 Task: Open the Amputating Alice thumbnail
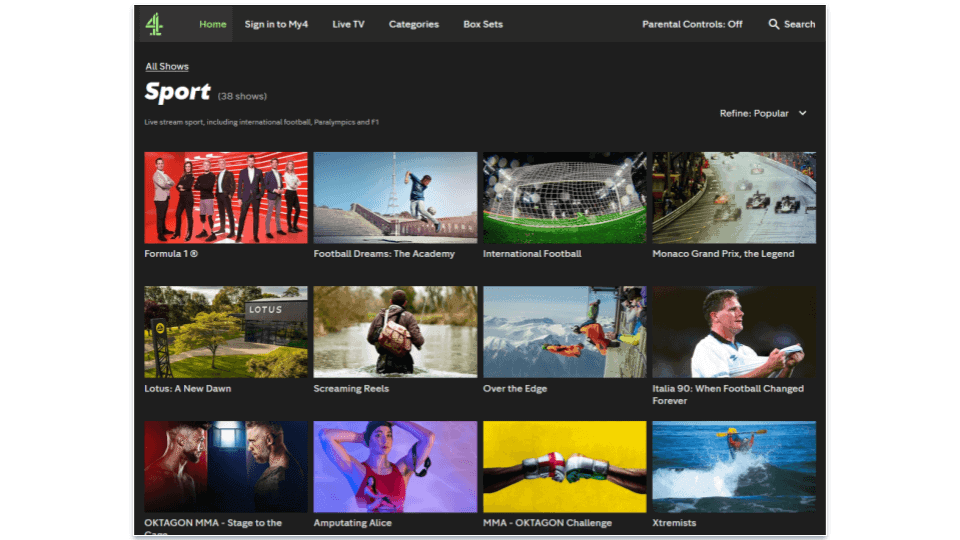pos(395,466)
